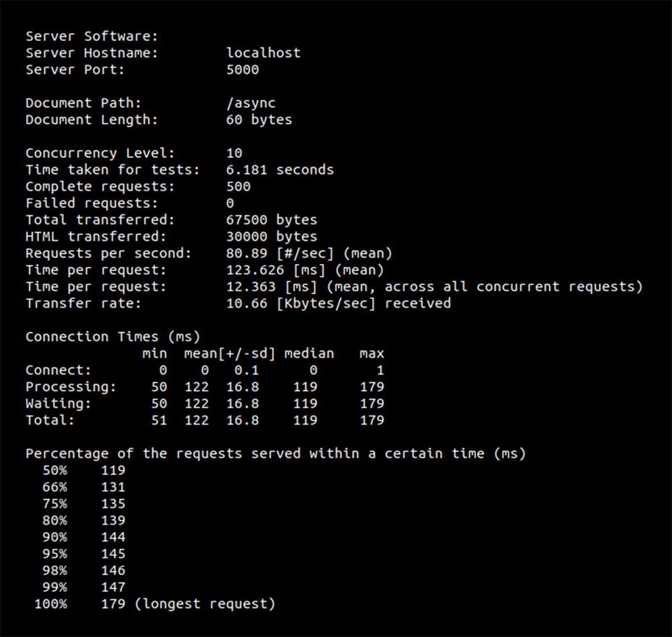Image resolution: width=672 pixels, height=637 pixels.
Task: Click the 'Server Software:' label
Action: coord(91,36)
